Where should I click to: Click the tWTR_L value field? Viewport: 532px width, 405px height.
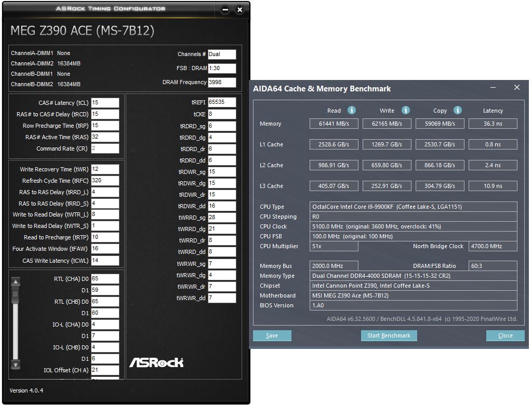click(x=105, y=214)
